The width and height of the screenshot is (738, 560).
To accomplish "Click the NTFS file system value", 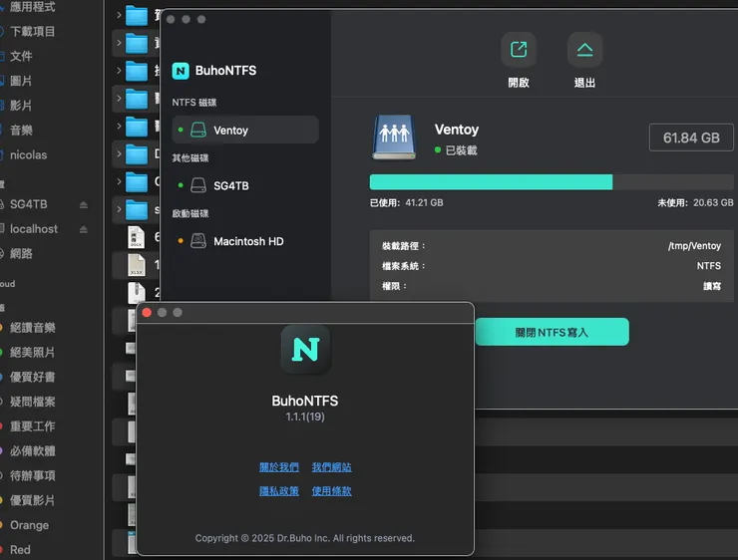I will click(x=709, y=266).
